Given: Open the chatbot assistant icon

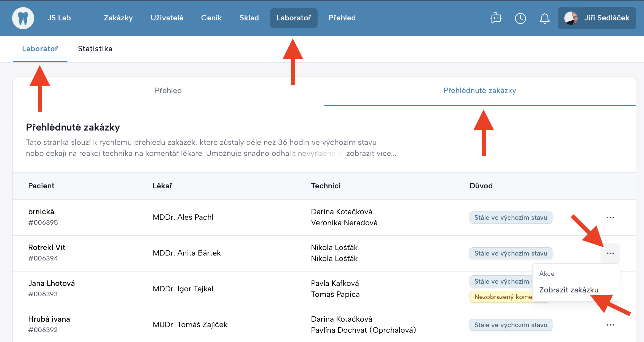Looking at the screenshot, I should click(x=496, y=18).
